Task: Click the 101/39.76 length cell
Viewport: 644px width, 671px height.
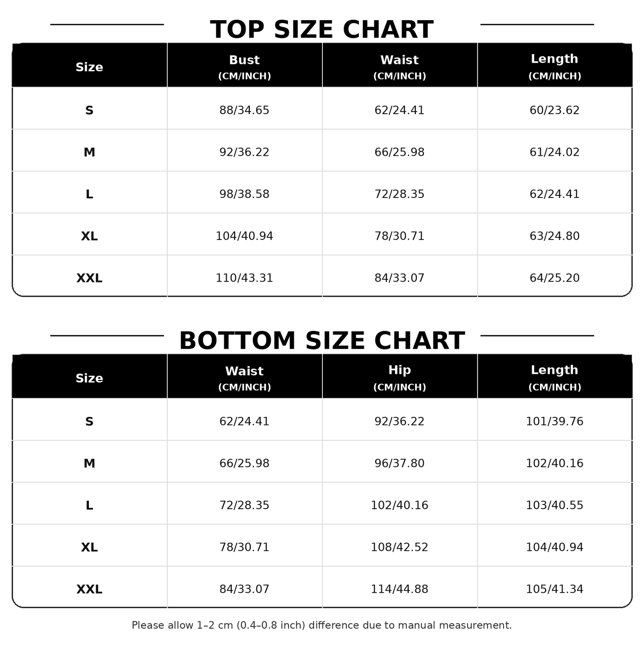Action: pos(554,422)
